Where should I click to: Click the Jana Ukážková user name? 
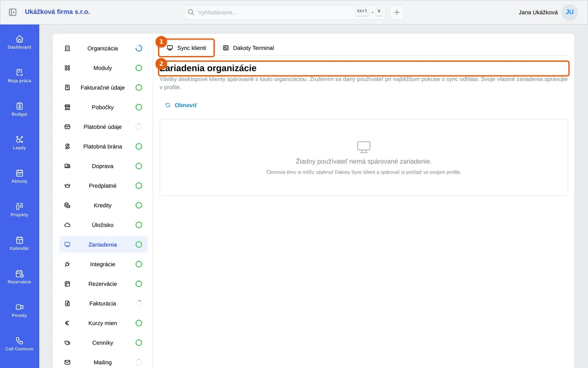click(538, 13)
